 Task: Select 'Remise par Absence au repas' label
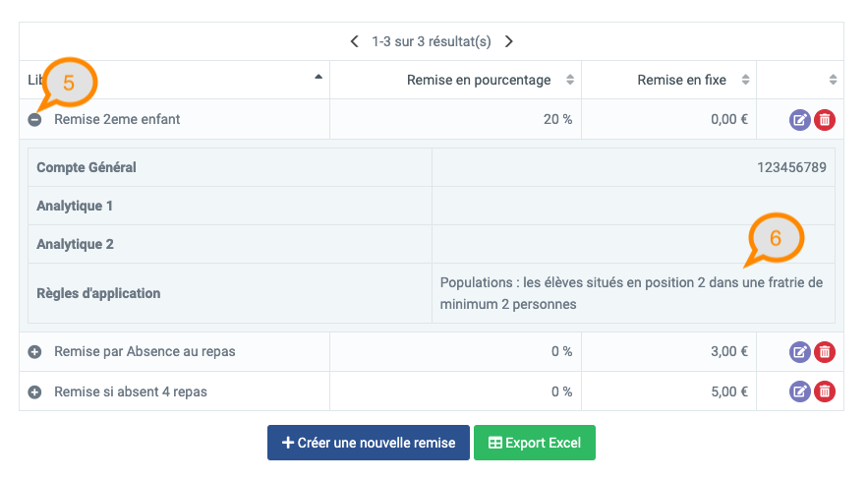[145, 351]
